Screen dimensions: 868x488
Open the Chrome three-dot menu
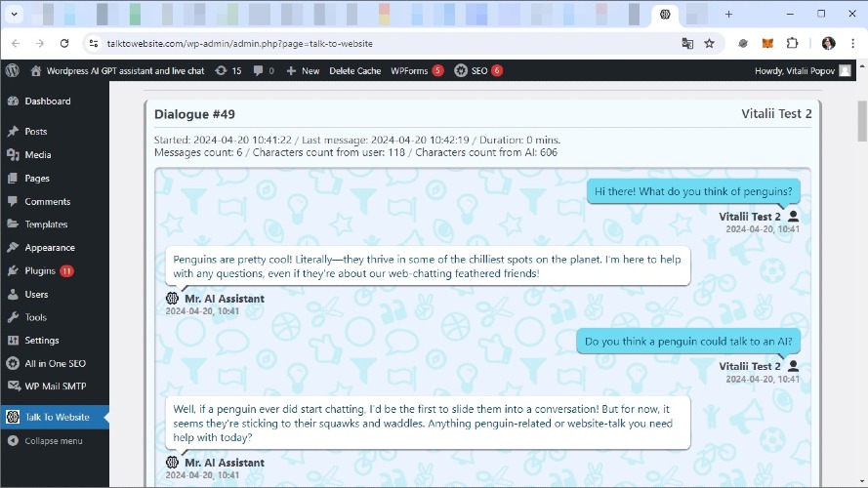click(x=852, y=43)
